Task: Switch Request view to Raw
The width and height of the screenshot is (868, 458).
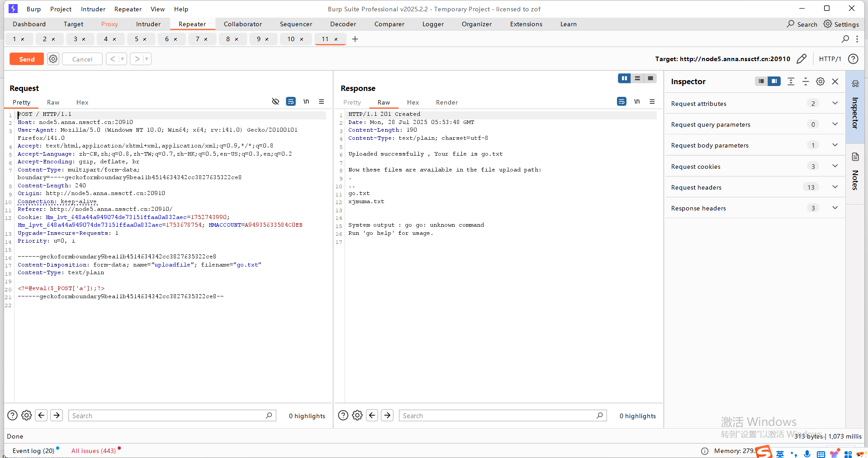Action: click(x=53, y=102)
